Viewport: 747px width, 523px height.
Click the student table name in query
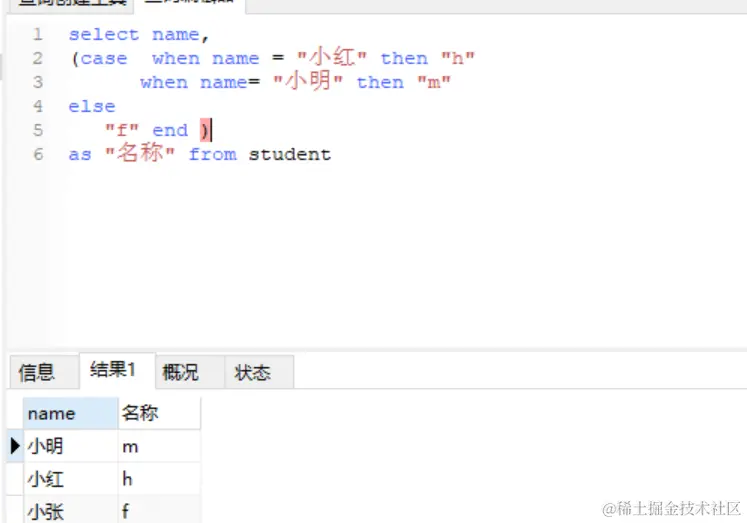tap(290, 154)
